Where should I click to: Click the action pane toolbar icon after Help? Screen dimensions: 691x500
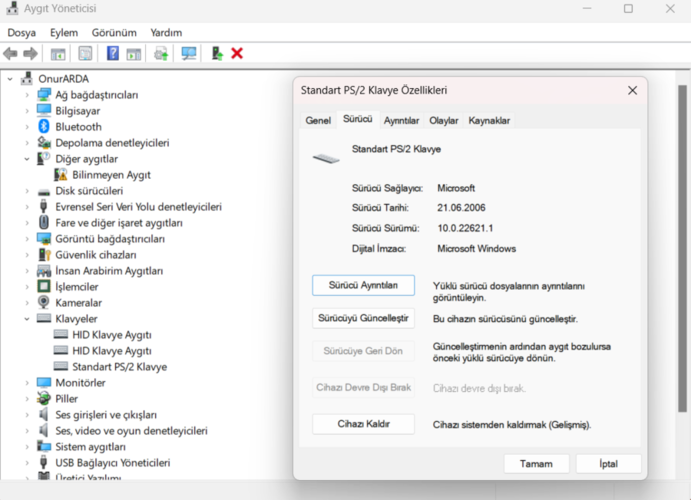(134, 54)
